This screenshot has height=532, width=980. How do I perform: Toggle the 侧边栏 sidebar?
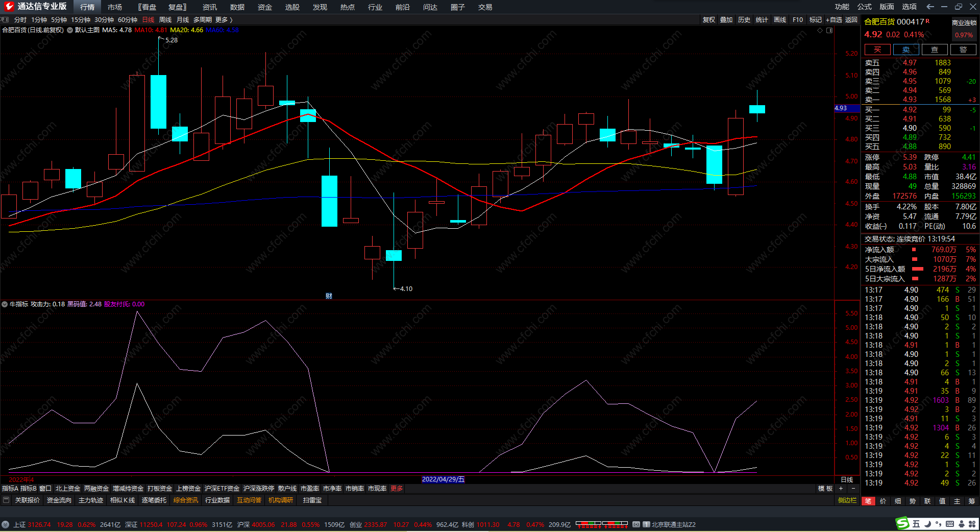coord(847,500)
